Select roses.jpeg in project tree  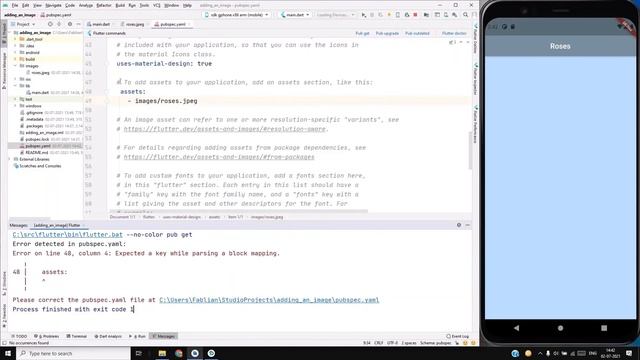[40, 73]
